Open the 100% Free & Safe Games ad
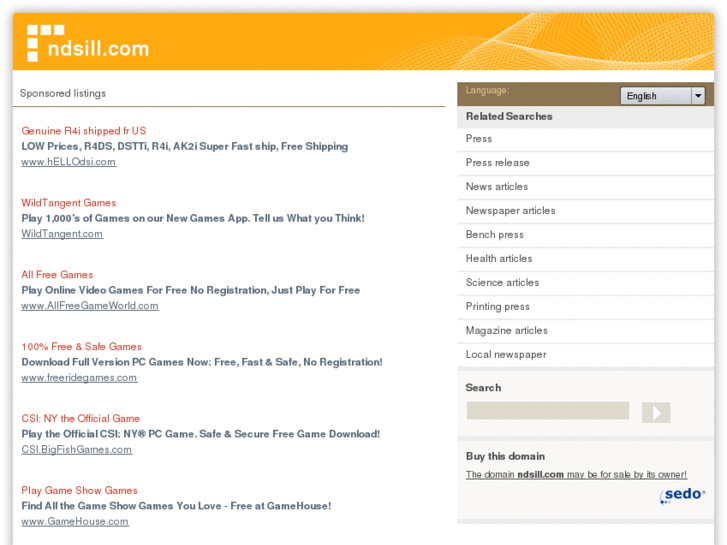This screenshot has height=545, width=727. (82, 346)
